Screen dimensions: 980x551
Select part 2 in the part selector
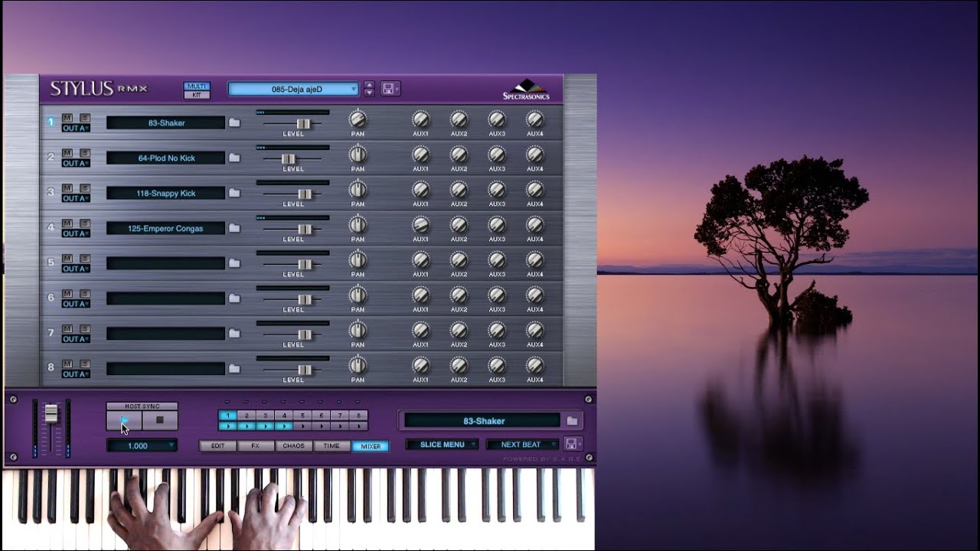pyautogui.click(x=247, y=416)
